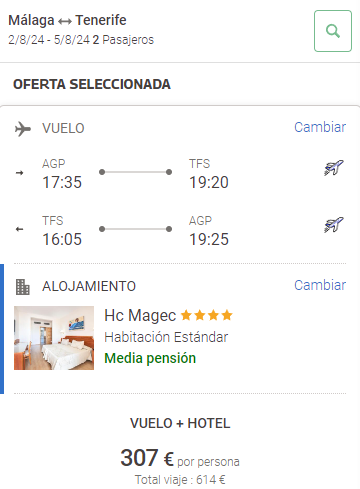Click the right arrow outbound flight icon
This screenshot has width=360, height=489.
pyautogui.click(x=20, y=173)
